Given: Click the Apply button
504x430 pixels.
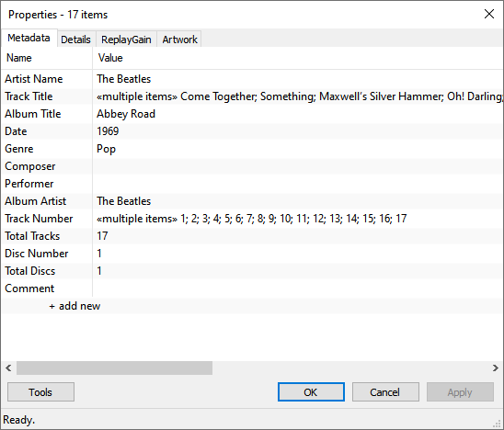Looking at the screenshot, I should 460,391.
